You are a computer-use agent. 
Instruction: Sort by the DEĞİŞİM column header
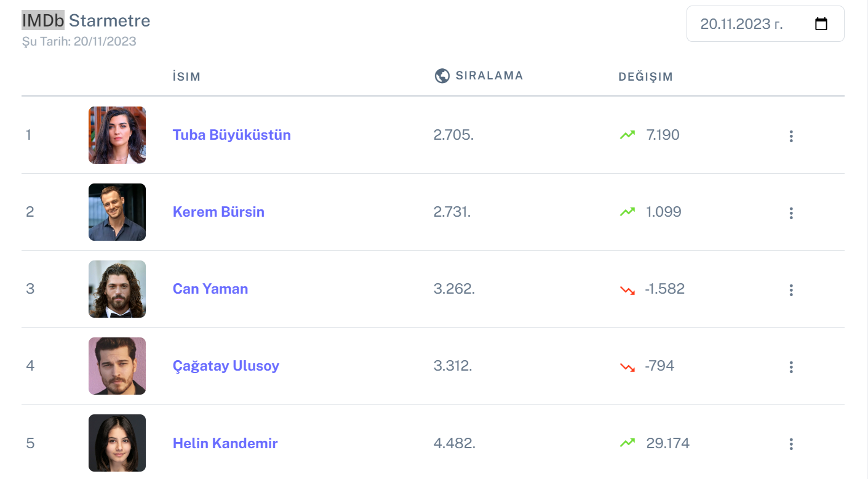(645, 77)
